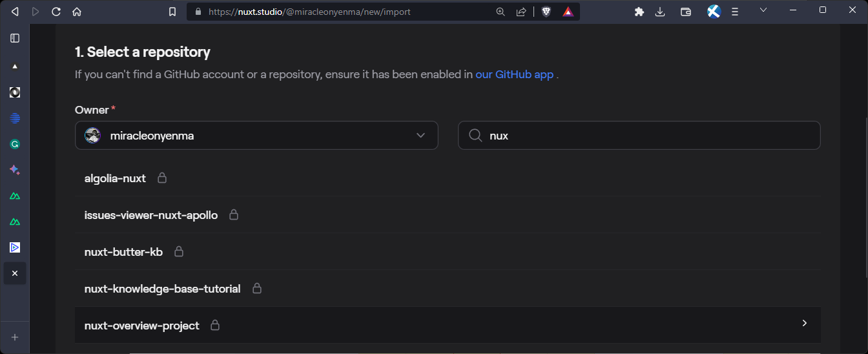Image resolution: width=868 pixels, height=354 pixels.
Task: Open the browser home page
Action: click(77, 12)
